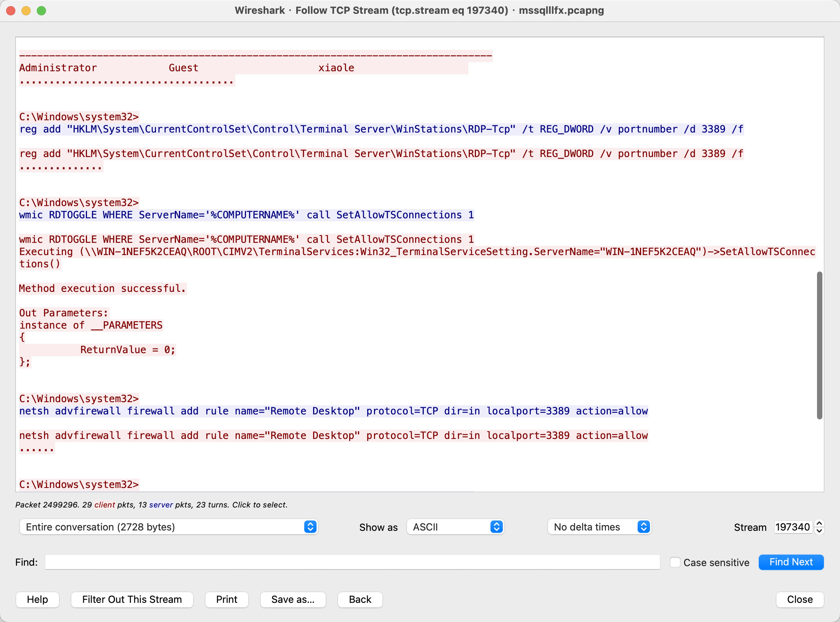Click the Find Next button

pos(791,562)
